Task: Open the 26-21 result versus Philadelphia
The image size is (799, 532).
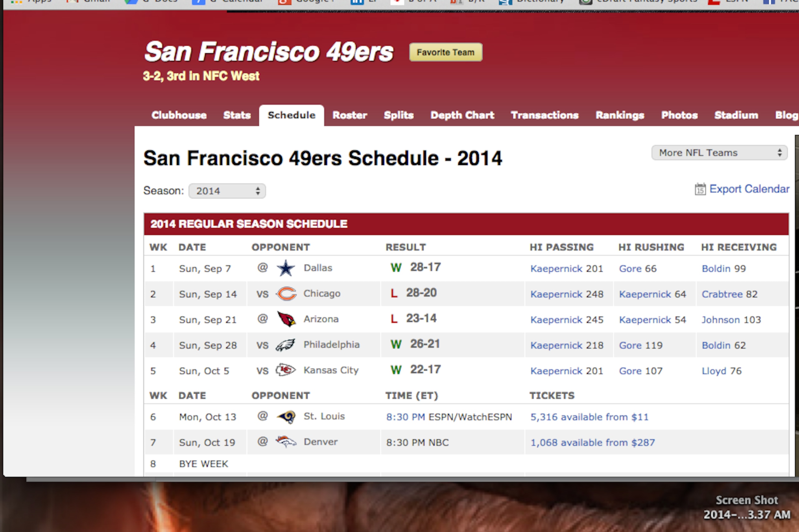Action: click(x=425, y=344)
